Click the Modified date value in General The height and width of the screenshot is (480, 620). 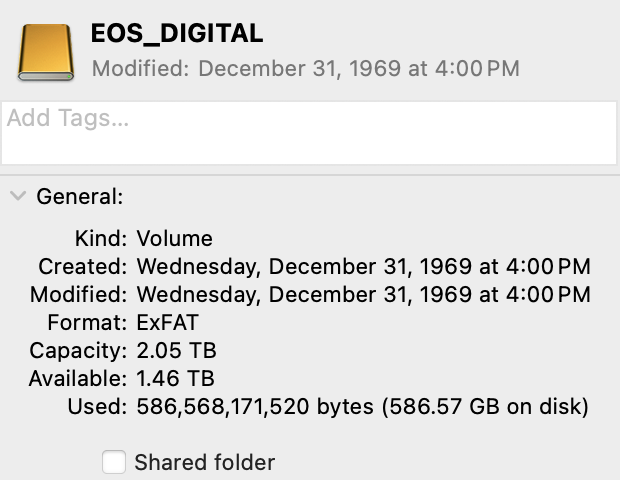(363, 295)
